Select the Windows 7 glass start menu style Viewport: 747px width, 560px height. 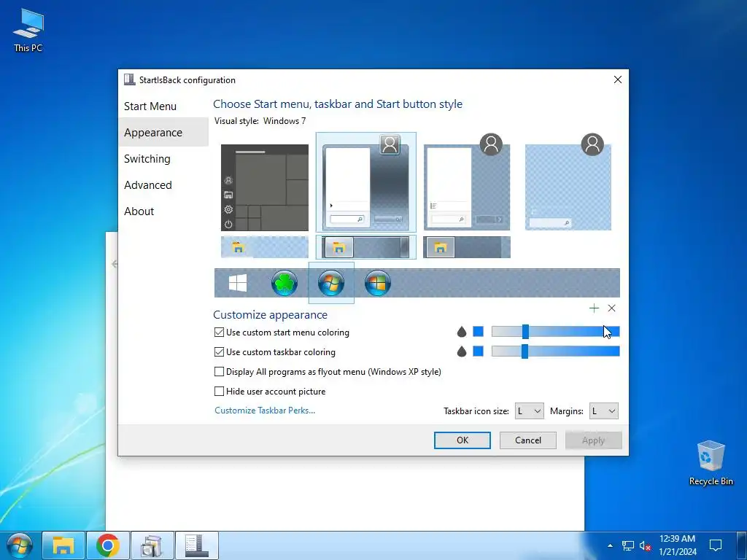pyautogui.click(x=366, y=182)
